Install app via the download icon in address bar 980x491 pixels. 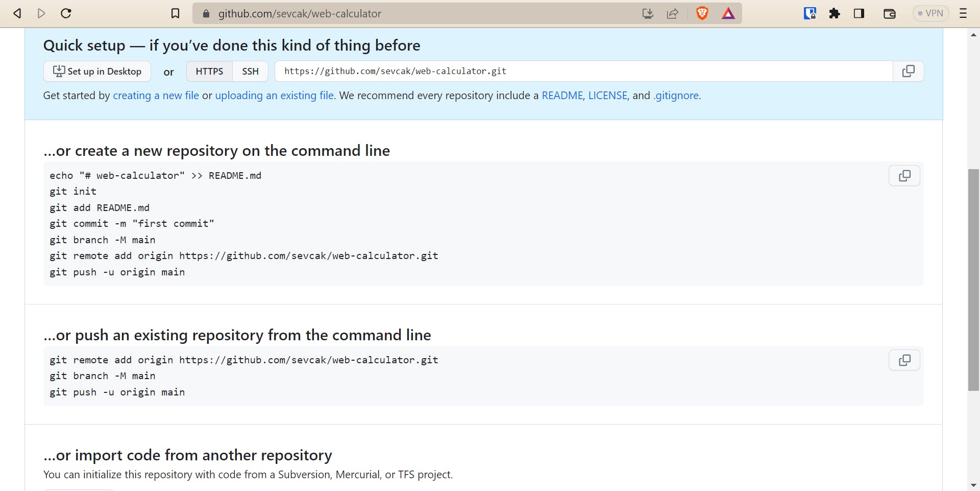pos(648,14)
